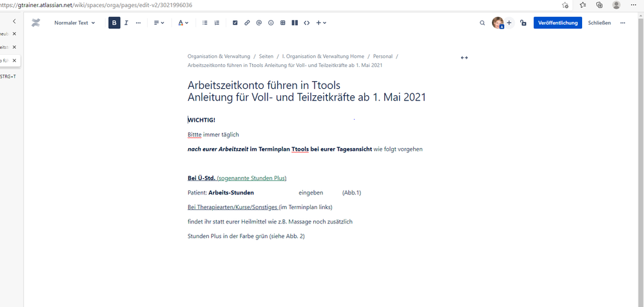This screenshot has height=307, width=644.
Task: Insert a code snippet
Action: 306,23
